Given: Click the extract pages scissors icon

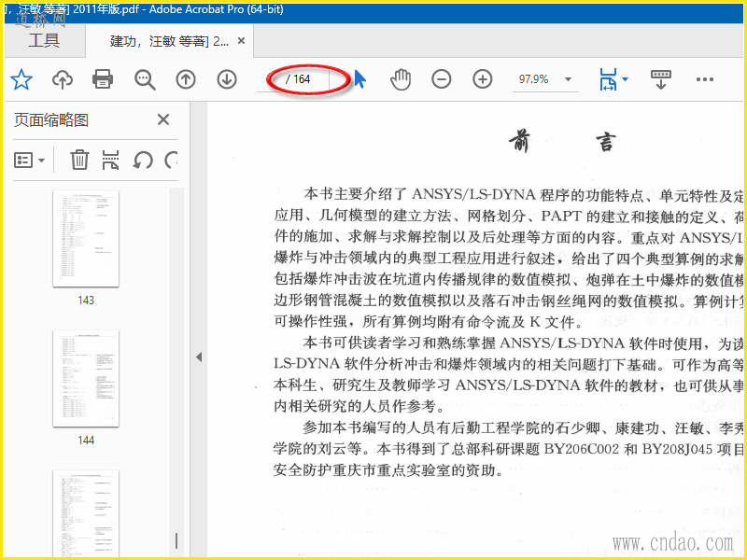Looking at the screenshot, I should coord(110,160).
